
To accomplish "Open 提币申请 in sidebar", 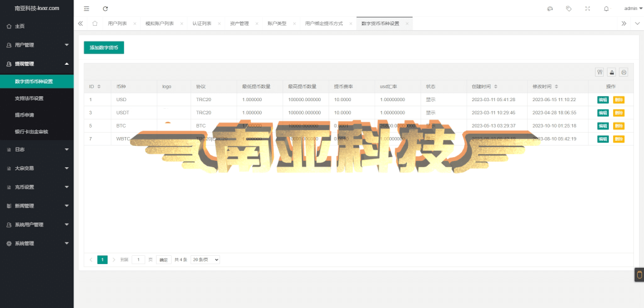I will coord(36,115).
